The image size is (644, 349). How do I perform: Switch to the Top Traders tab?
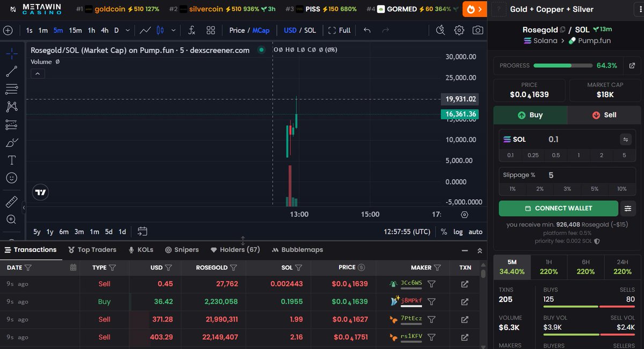[x=92, y=250]
